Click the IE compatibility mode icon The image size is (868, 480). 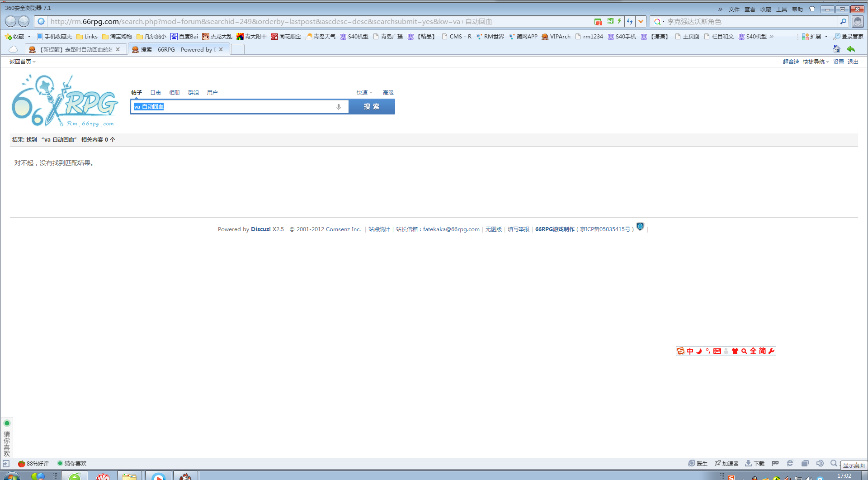pos(790,463)
